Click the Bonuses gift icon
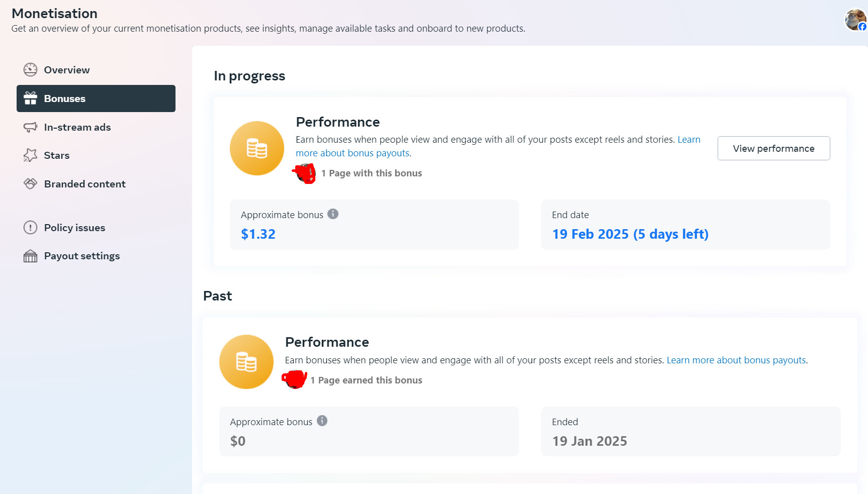This screenshot has width=868, height=494. (x=30, y=98)
